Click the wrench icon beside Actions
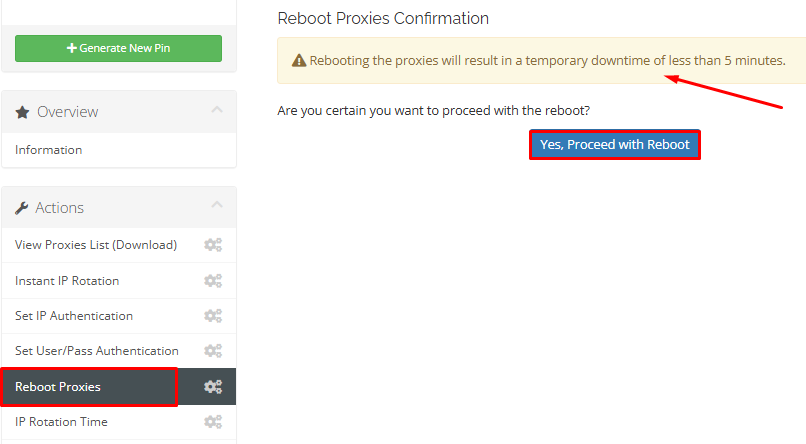 pyautogui.click(x=23, y=208)
